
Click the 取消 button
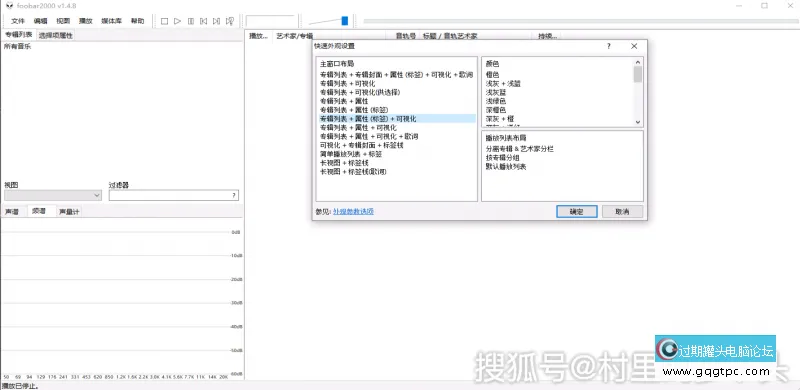tap(622, 211)
